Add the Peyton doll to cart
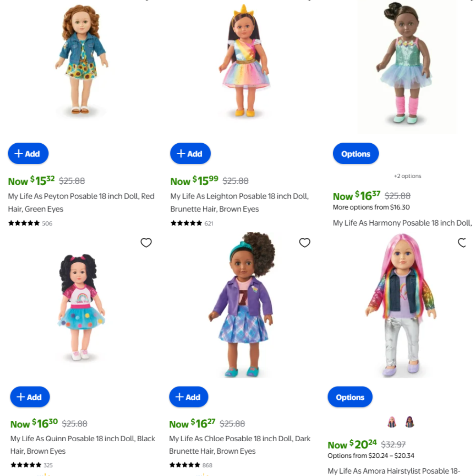 click(28, 154)
